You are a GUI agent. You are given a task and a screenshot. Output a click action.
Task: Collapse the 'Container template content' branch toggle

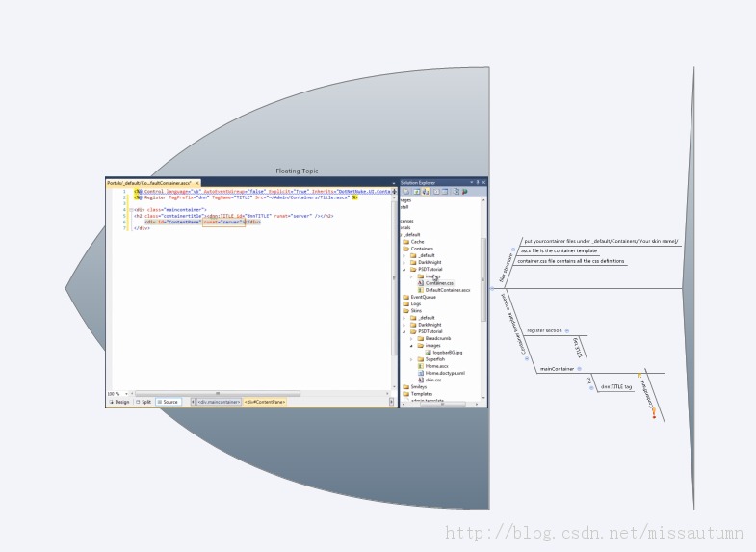point(527,358)
